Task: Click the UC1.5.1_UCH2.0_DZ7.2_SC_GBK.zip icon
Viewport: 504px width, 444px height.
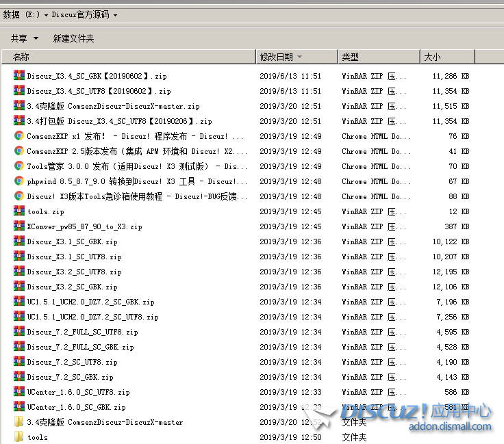Action: click(19, 302)
